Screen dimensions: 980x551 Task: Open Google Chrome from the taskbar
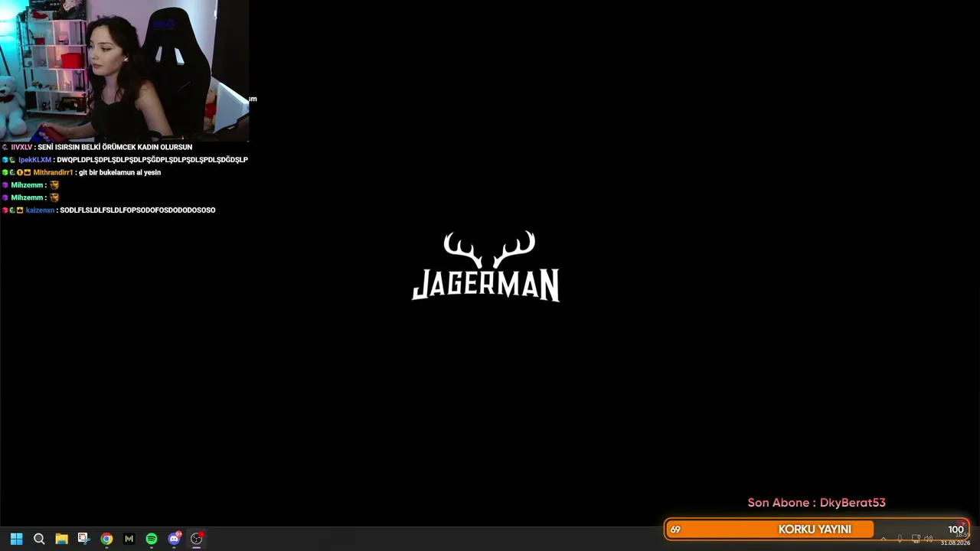tap(106, 539)
